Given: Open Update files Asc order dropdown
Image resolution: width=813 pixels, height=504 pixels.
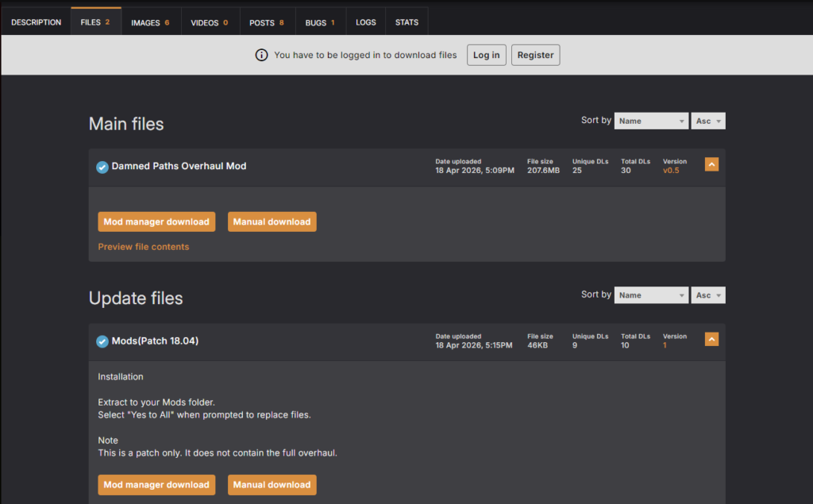Looking at the screenshot, I should pos(707,295).
